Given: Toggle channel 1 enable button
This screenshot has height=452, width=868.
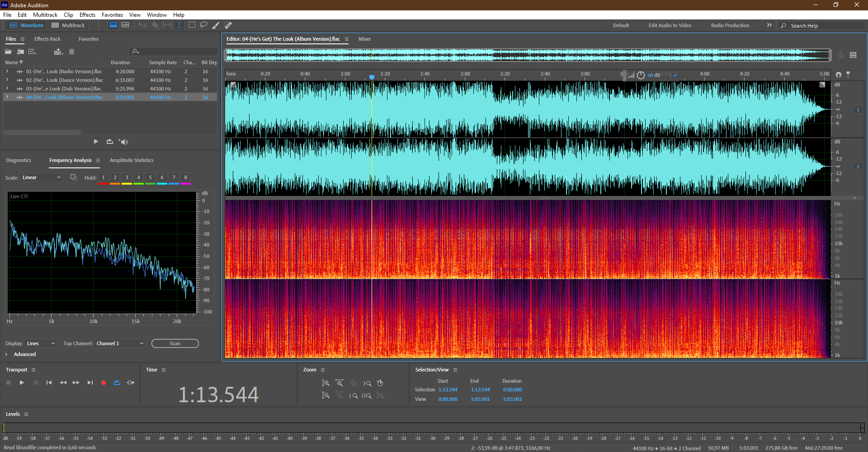Looking at the screenshot, I should (858, 109).
